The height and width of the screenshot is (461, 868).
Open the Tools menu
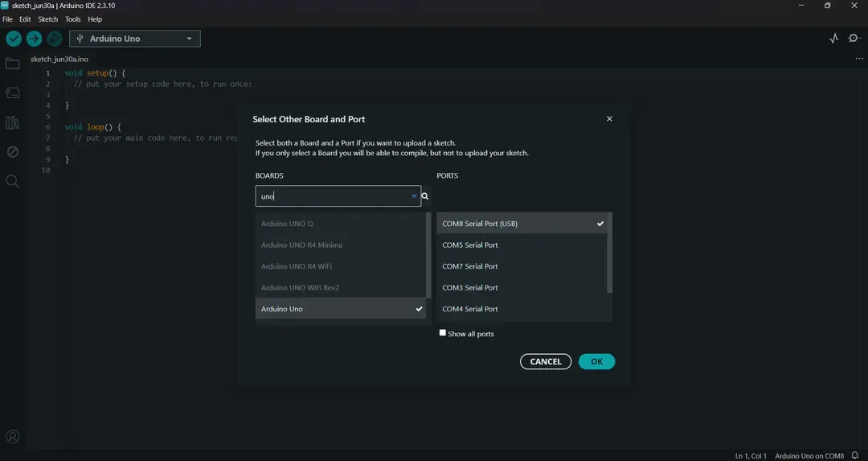(x=72, y=19)
